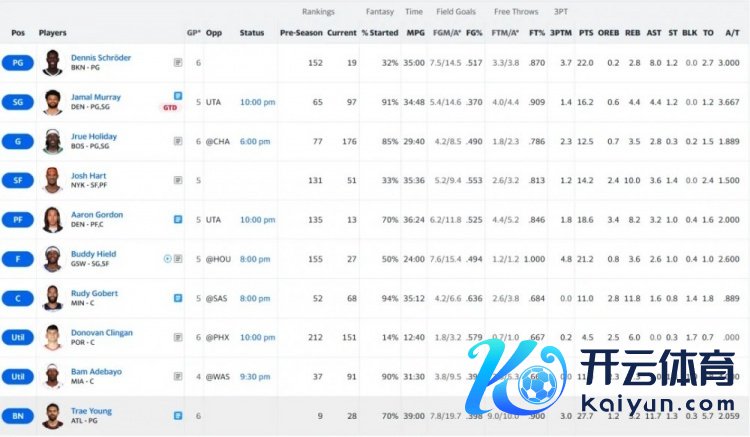Click the @HOU opponent cell
The width and height of the screenshot is (750, 437).
pyautogui.click(x=218, y=259)
